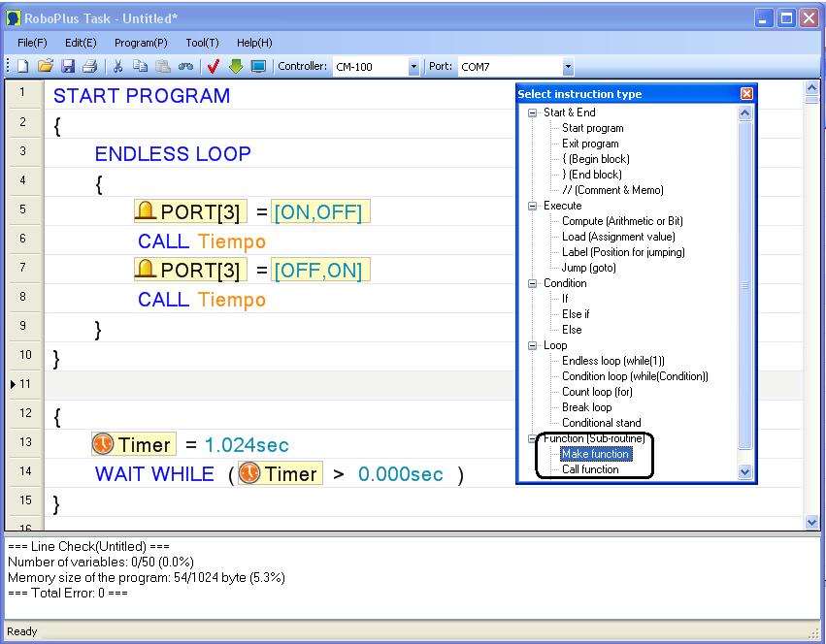
Task: Open the Program(P) menu
Action: click(141, 43)
